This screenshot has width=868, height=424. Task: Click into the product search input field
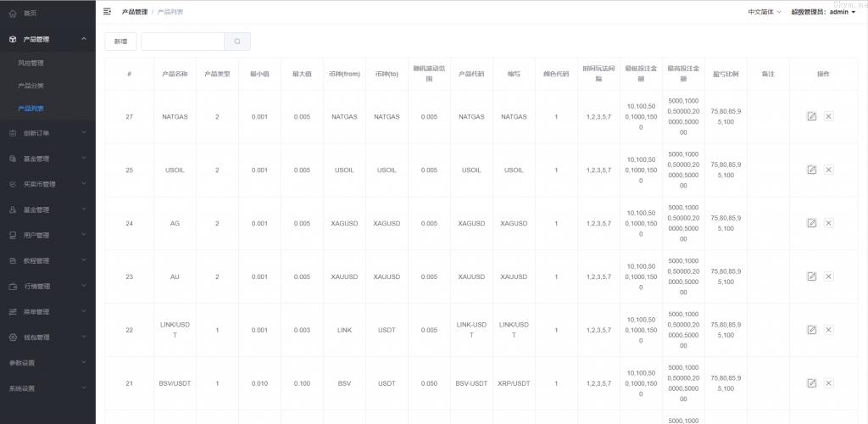(x=182, y=42)
